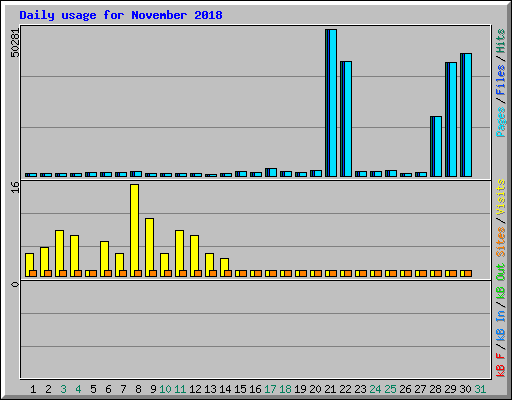
Task: Click green day label 25
Action: (x=390, y=389)
